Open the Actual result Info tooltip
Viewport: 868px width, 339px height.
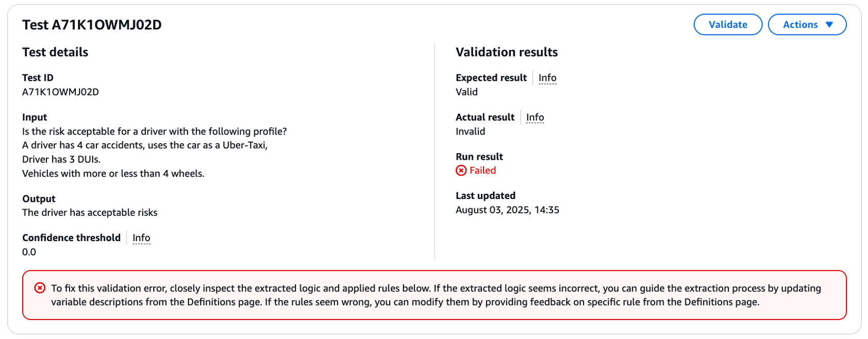(x=535, y=117)
